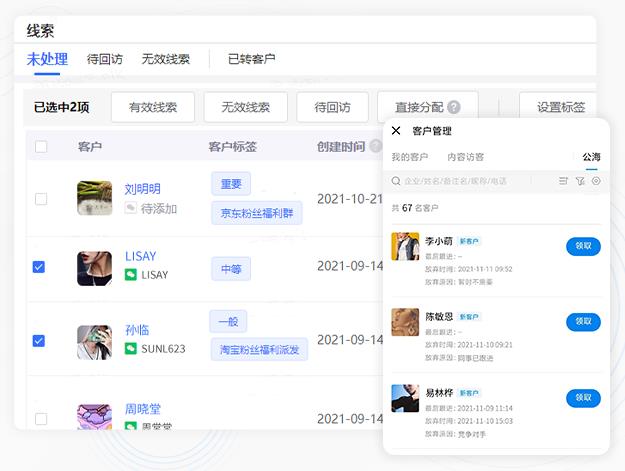The width and height of the screenshot is (625, 471).
Task: Click the 京东粉丝福利群 tag
Action: [x=257, y=213]
